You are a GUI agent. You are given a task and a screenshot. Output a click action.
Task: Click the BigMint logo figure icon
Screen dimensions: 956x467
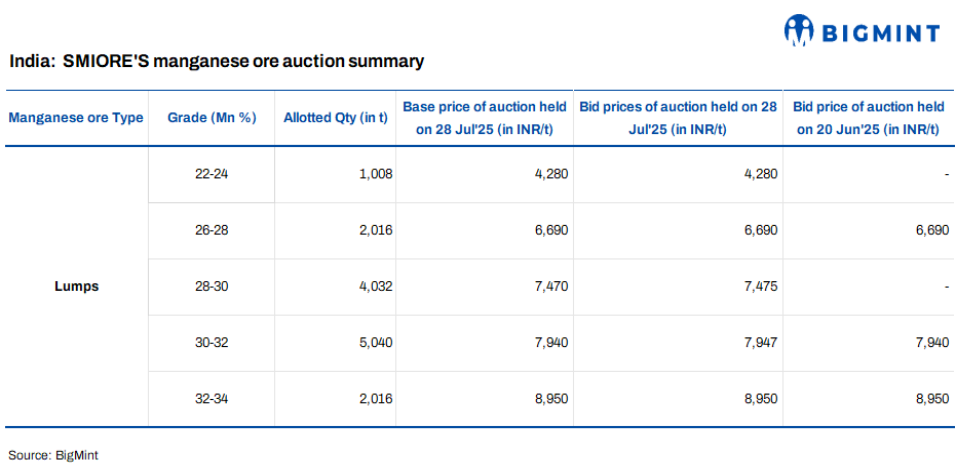pyautogui.click(x=800, y=30)
